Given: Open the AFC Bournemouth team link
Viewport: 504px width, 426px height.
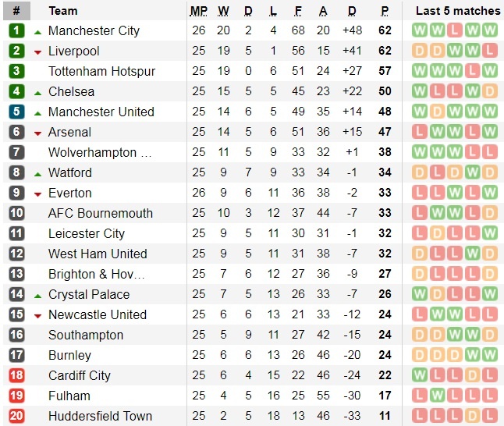Looking at the screenshot, I should 100,213.
